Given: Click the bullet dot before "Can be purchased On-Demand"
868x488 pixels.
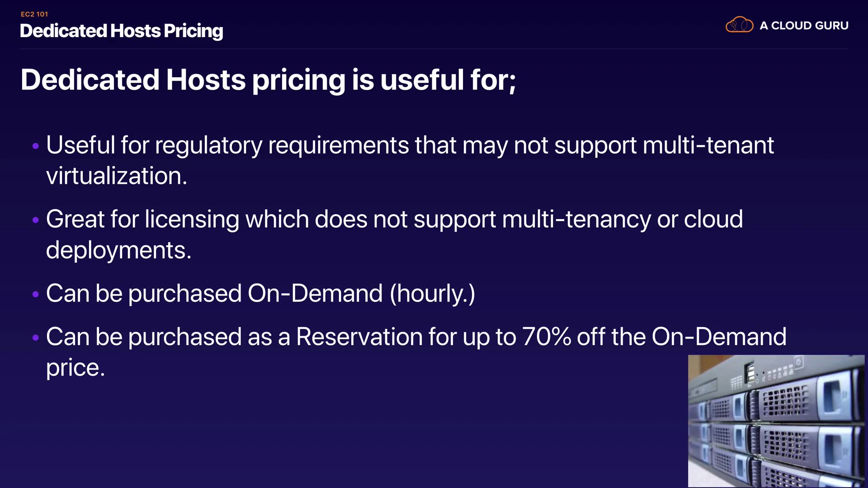Looking at the screenshot, I should coord(36,294).
